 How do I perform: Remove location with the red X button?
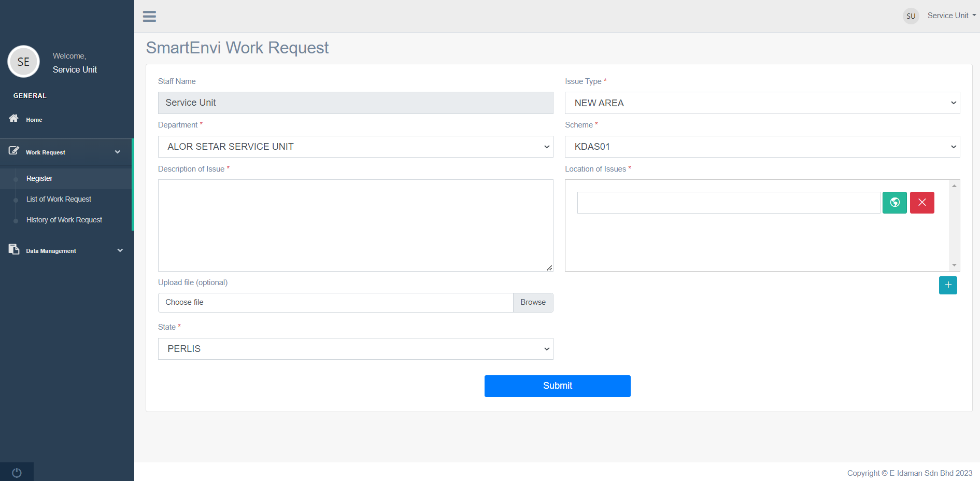point(922,203)
